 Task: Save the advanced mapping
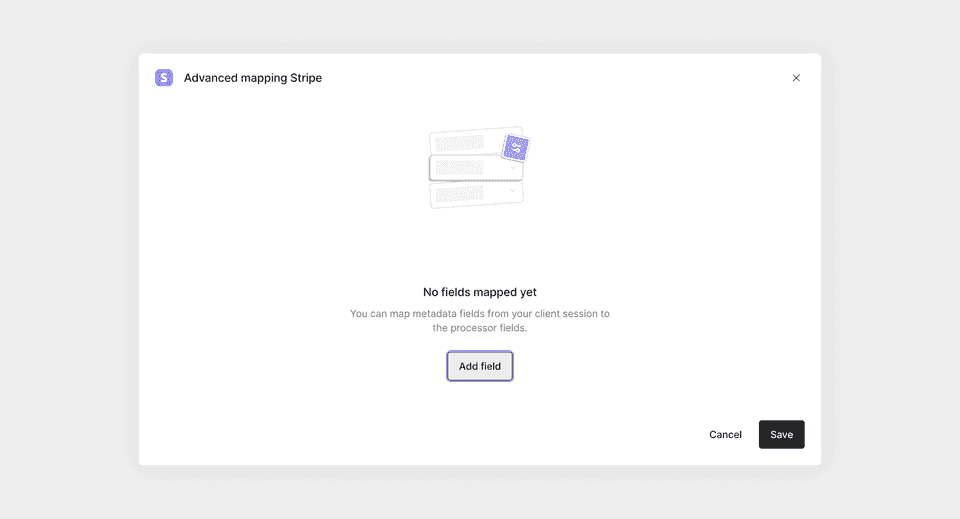pyautogui.click(x=781, y=435)
